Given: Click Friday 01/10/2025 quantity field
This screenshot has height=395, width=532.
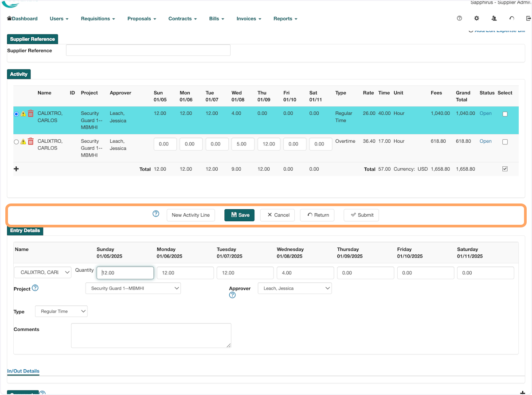Looking at the screenshot, I should (x=426, y=273).
